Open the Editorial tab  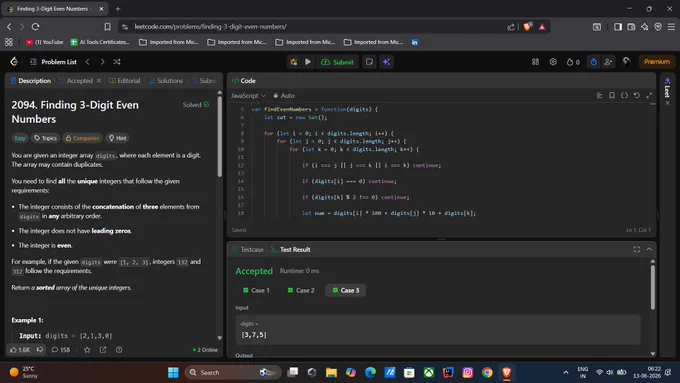(x=124, y=81)
